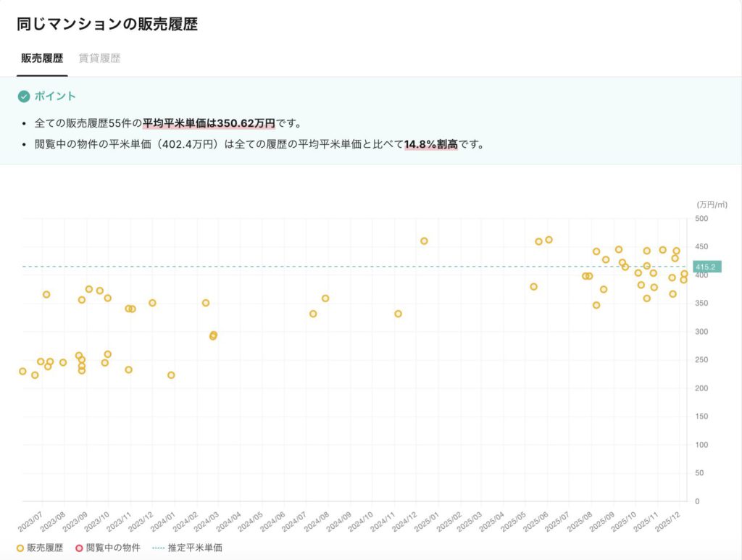742x560 pixels.
Task: Switch to the 賃貸履歴 tab
Action: pyautogui.click(x=99, y=59)
